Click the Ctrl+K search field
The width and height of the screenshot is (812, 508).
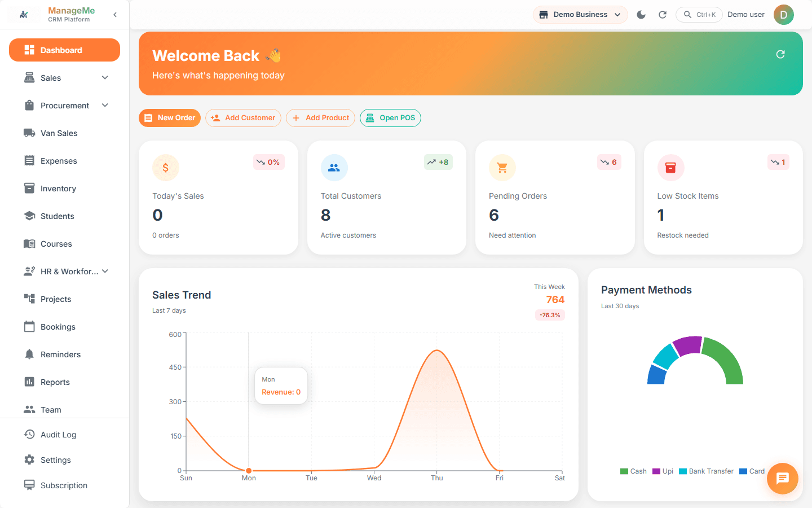pos(699,14)
